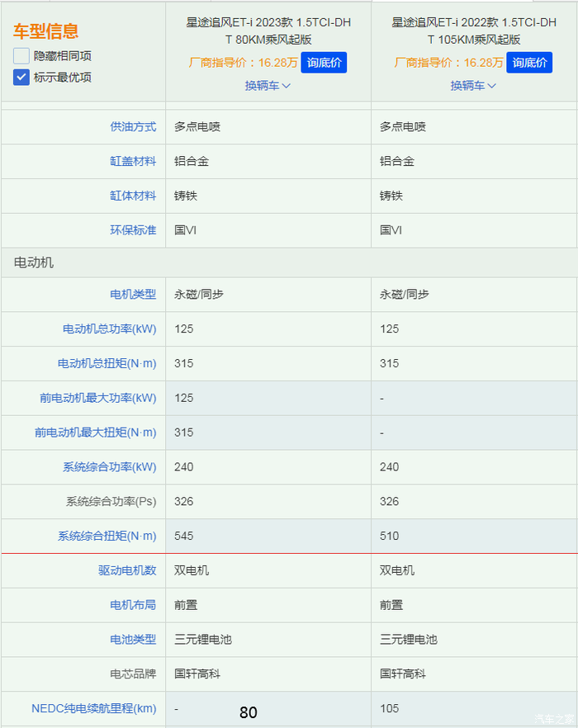Open the 缸盖材料 parameter link
Screen dimensions: 578x728
point(133,162)
